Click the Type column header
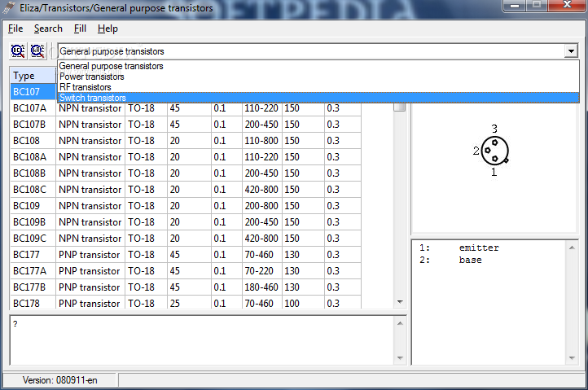Image resolution: width=588 pixels, height=390 pixels. click(x=33, y=76)
